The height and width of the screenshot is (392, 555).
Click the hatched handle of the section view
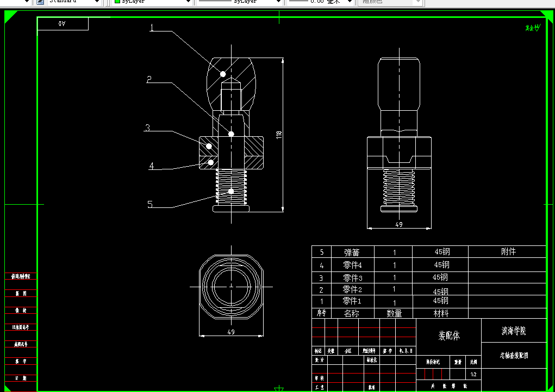tap(231, 84)
